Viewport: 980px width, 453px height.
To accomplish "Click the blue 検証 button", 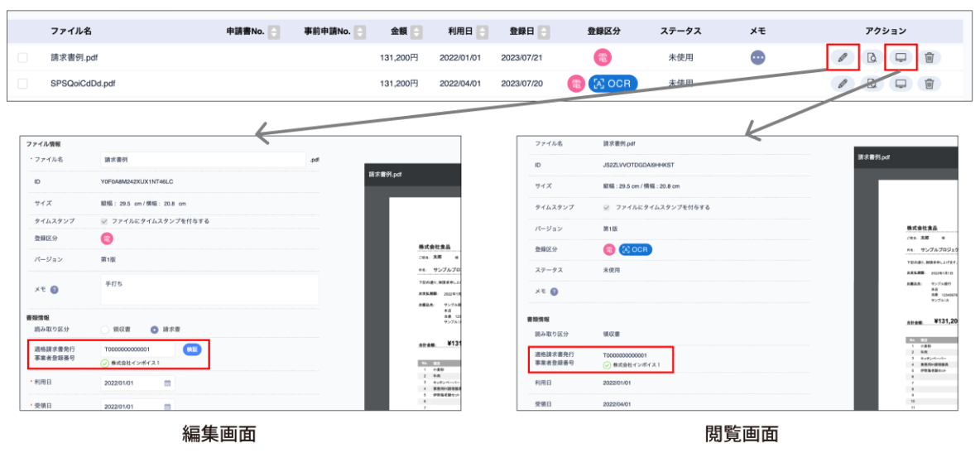I will point(191,349).
